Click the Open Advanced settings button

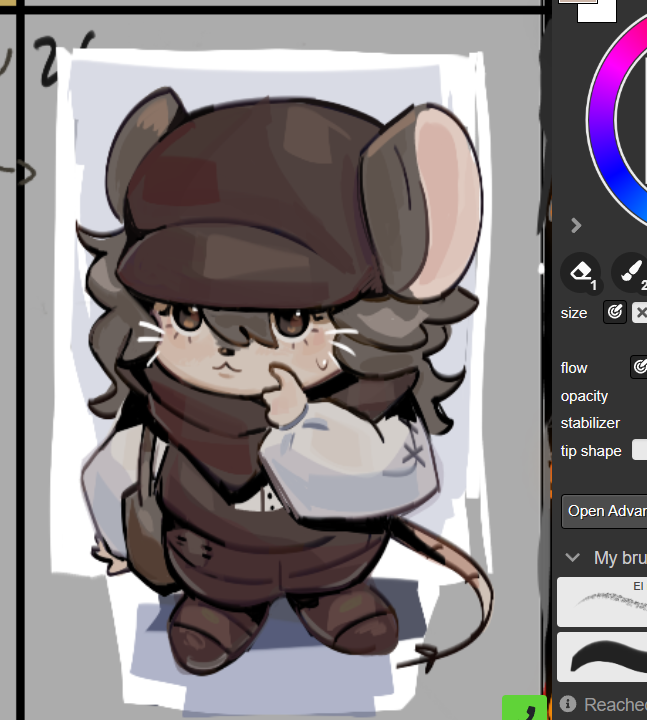coord(604,511)
